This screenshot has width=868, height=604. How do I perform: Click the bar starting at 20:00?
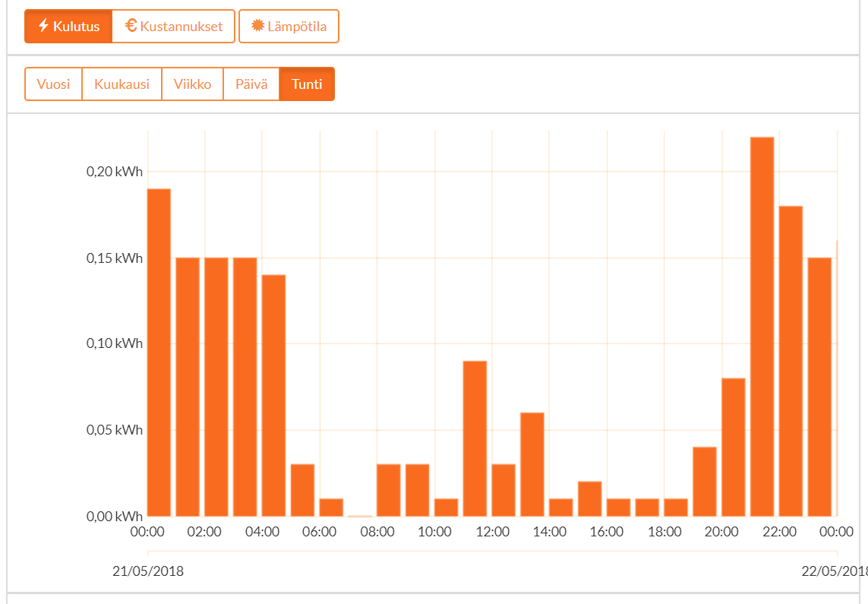(734, 447)
